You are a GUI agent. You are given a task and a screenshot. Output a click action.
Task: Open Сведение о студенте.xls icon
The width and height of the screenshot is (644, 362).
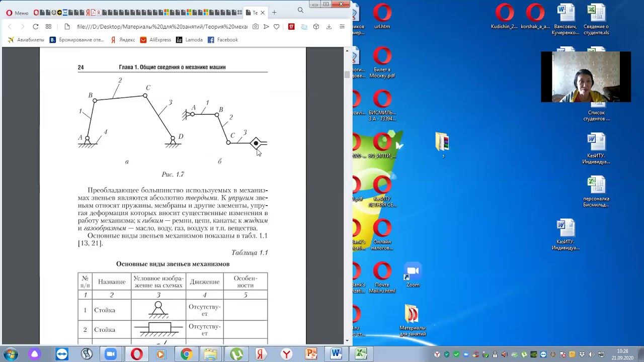(596, 20)
